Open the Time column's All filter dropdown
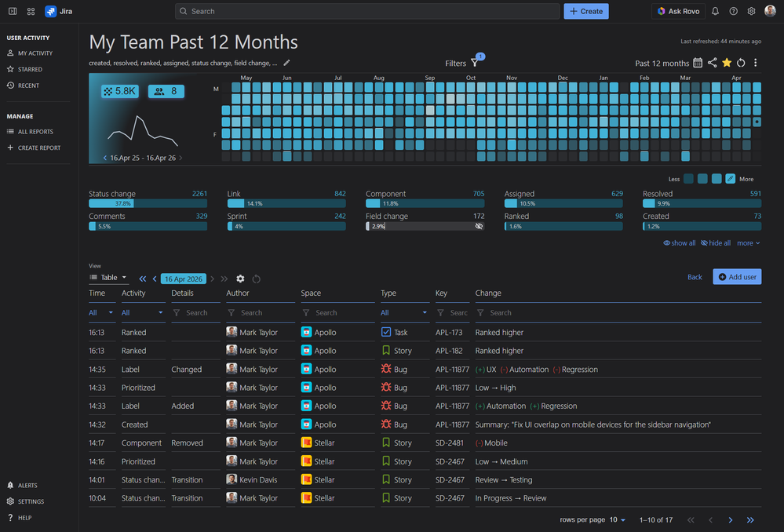 pos(101,312)
